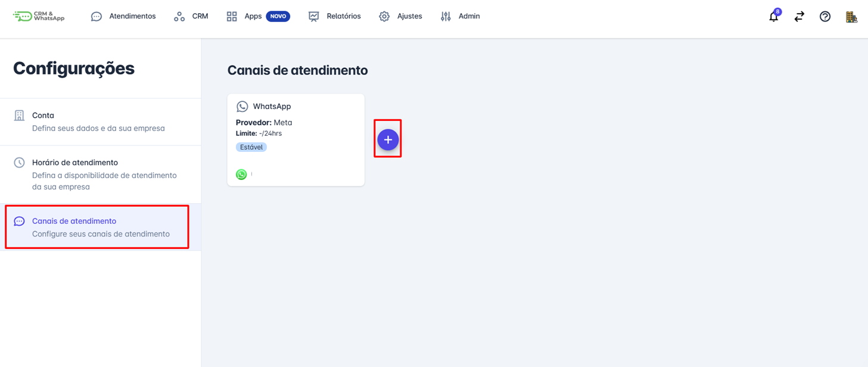Click the CRM & WhatsApp logo
868x367 pixels.
[38, 16]
